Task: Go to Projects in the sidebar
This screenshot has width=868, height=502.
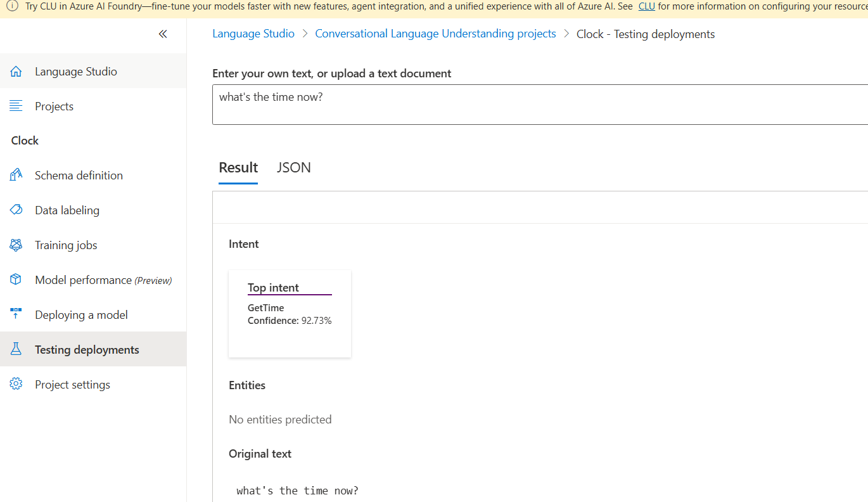Action: tap(93, 106)
